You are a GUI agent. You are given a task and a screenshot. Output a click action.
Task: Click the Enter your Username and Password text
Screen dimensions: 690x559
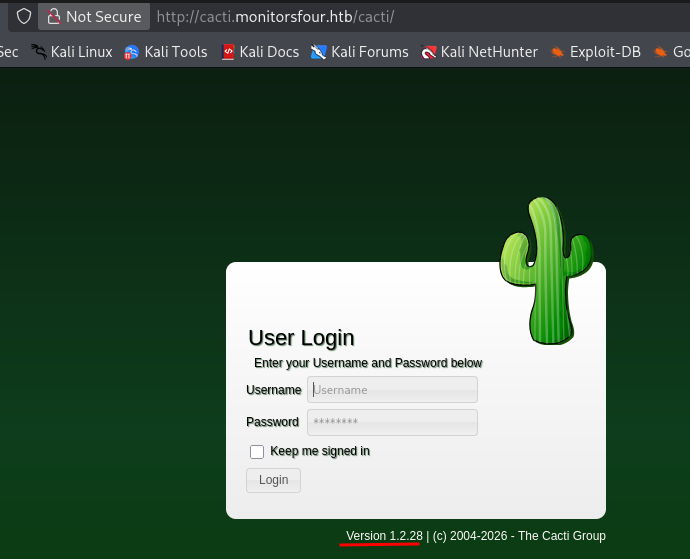pyautogui.click(x=368, y=363)
